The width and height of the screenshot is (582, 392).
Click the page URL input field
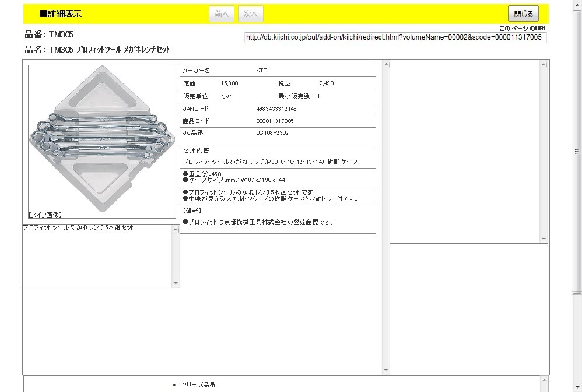click(x=395, y=37)
